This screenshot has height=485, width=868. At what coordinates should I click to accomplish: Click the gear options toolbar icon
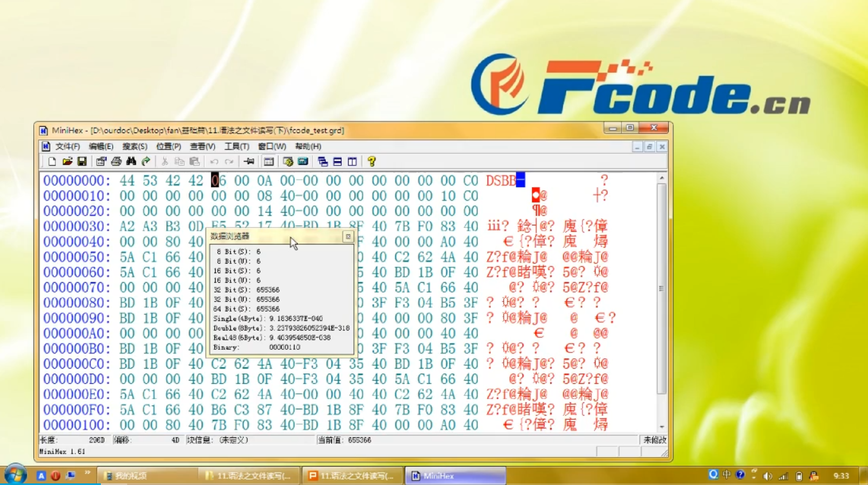[x=288, y=161]
